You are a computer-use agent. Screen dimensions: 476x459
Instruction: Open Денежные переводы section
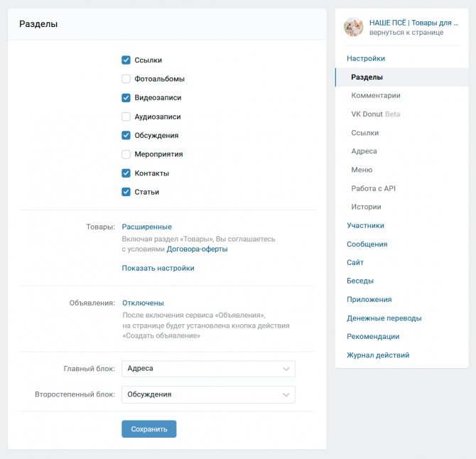pyautogui.click(x=384, y=318)
